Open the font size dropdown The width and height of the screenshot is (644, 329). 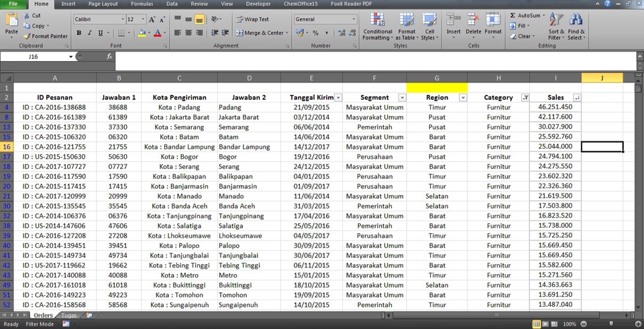pos(143,19)
